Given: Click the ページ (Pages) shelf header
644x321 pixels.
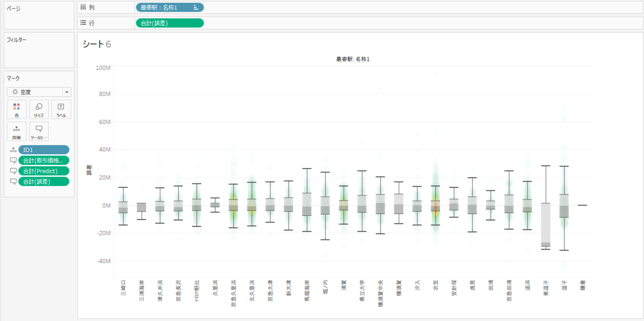Looking at the screenshot, I should (14, 8).
